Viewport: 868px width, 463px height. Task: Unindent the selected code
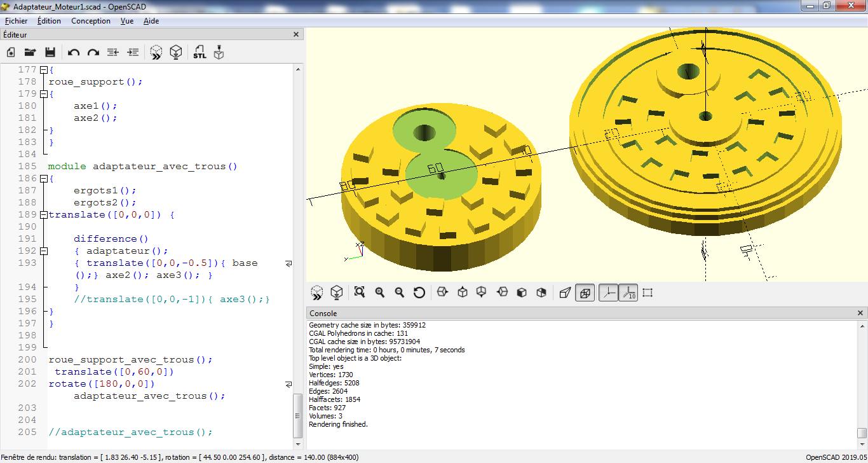[x=113, y=52]
